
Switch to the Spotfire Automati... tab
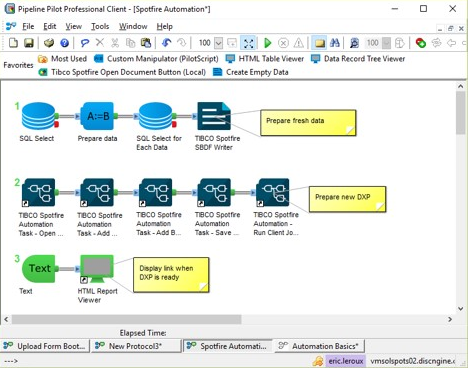point(228,346)
